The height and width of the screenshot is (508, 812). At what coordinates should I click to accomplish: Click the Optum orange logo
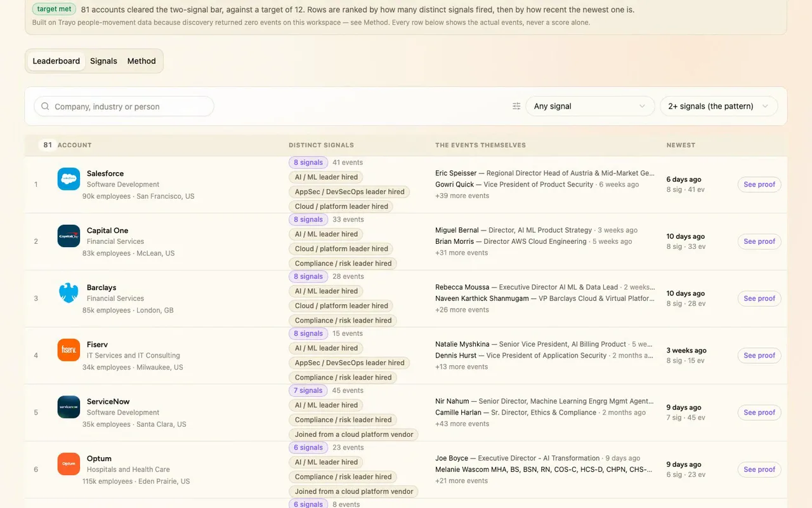[69, 464]
